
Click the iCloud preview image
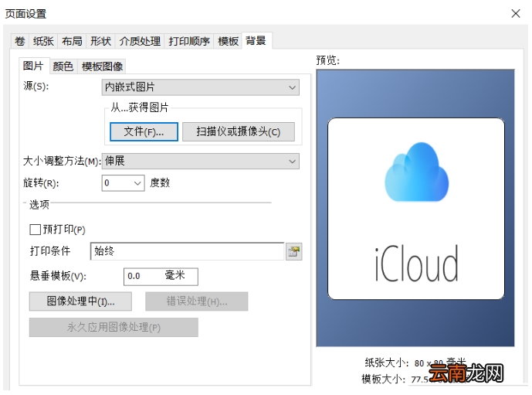[x=415, y=208]
